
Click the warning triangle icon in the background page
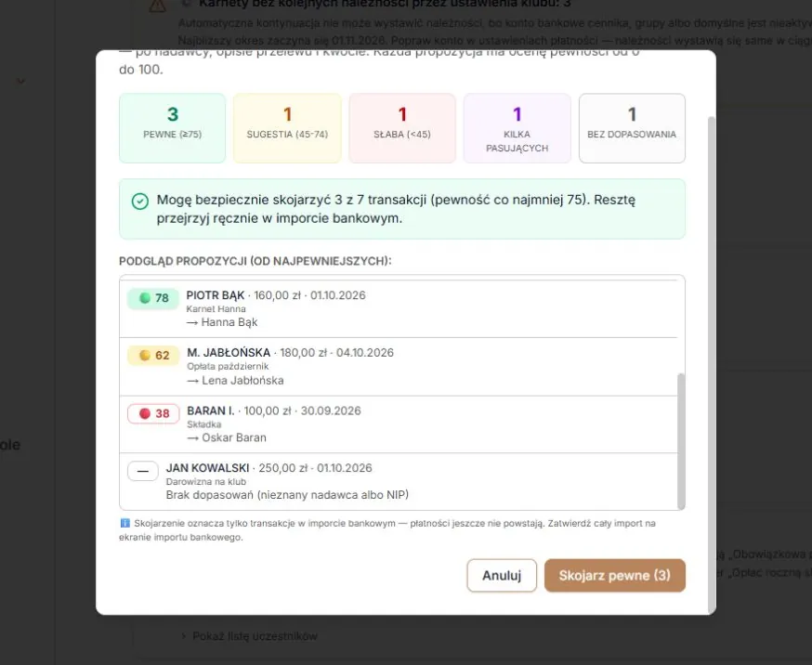157,6
